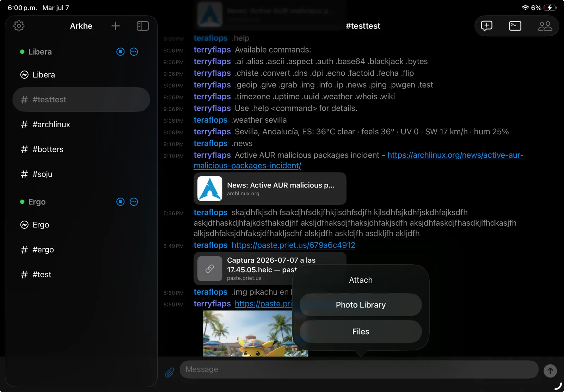Screen dimensions: 564x392
Task: Send message with the up arrow button
Action: tap(550, 370)
